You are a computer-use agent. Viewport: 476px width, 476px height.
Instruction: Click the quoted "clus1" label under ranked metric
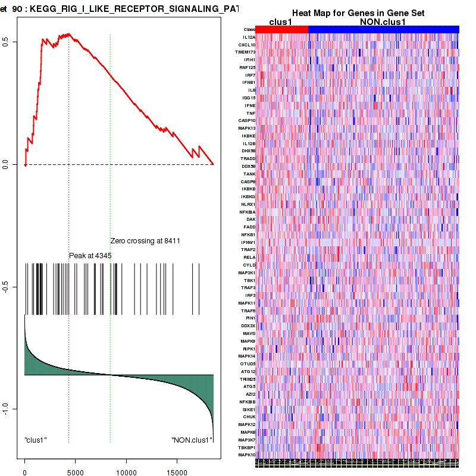click(x=36, y=440)
